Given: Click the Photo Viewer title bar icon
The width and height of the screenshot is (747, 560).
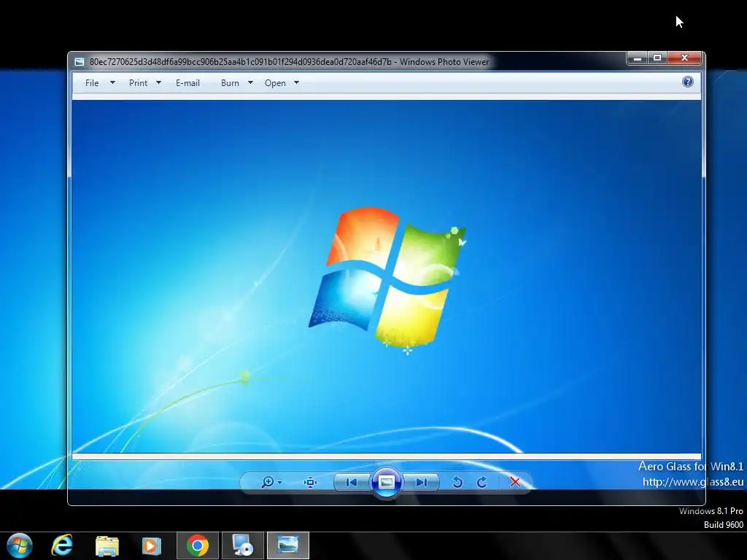Looking at the screenshot, I should tap(80, 62).
